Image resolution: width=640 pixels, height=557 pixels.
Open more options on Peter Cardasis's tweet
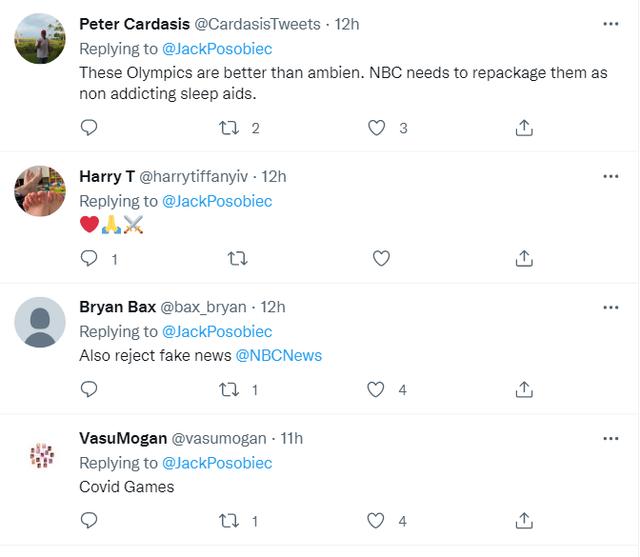point(610,23)
